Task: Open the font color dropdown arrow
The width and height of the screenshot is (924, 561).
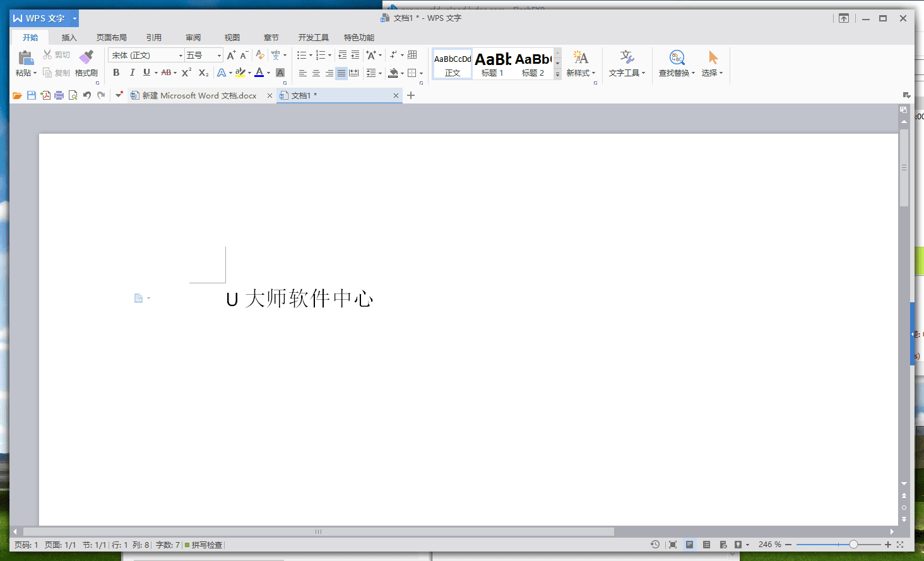Action: 268,73
